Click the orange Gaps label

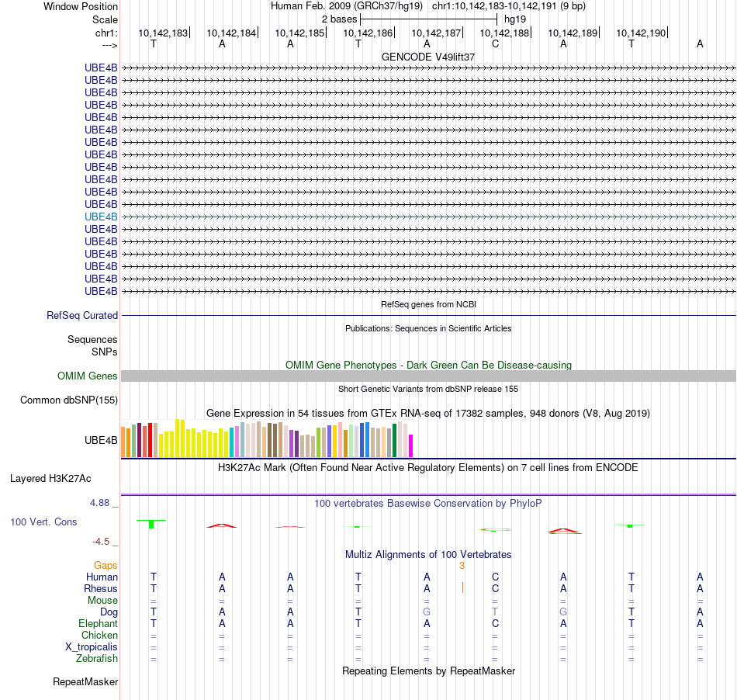tap(106, 566)
